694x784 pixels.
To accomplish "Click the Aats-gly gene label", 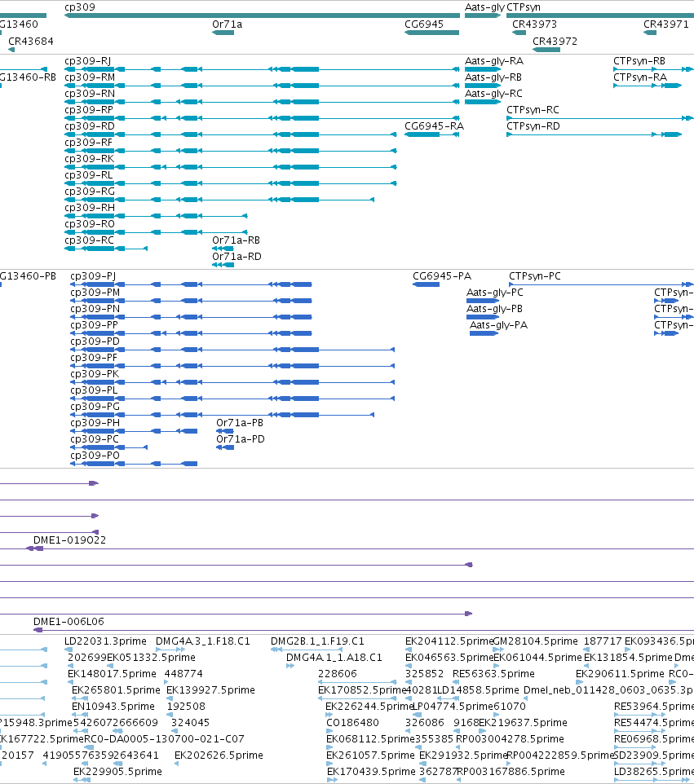I will [x=485, y=7].
